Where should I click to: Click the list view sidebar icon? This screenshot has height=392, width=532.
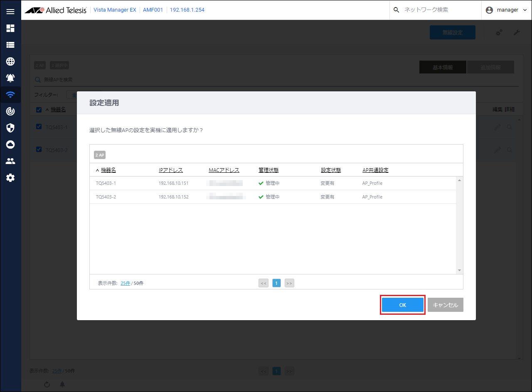(10, 45)
